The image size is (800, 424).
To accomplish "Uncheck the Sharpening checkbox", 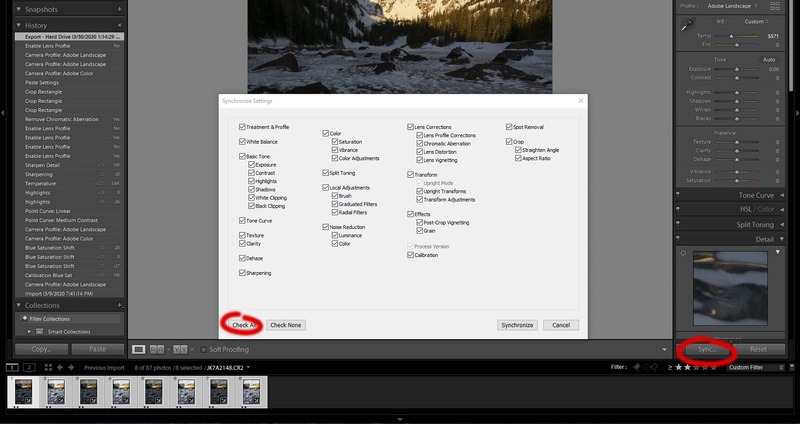I will coord(243,272).
